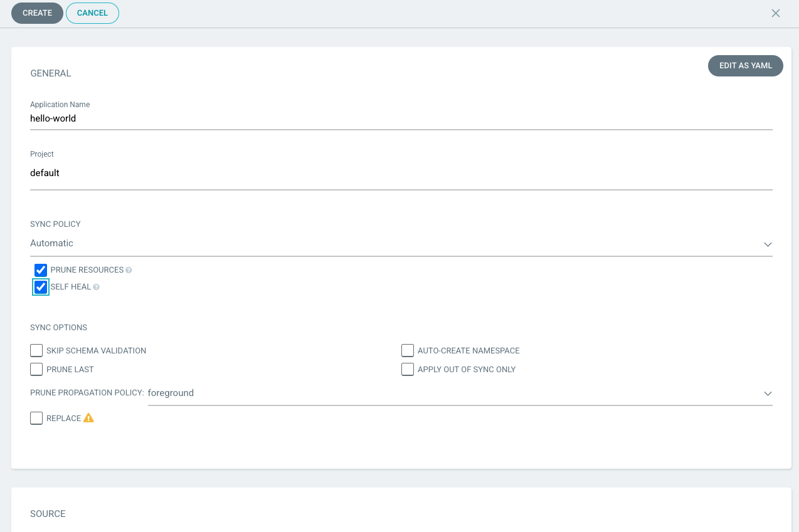Disable the Self Heal checkbox
The width and height of the screenshot is (799, 532).
41,287
